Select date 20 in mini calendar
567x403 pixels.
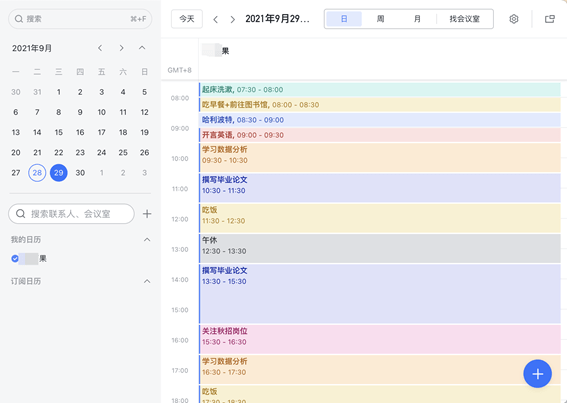pos(16,152)
